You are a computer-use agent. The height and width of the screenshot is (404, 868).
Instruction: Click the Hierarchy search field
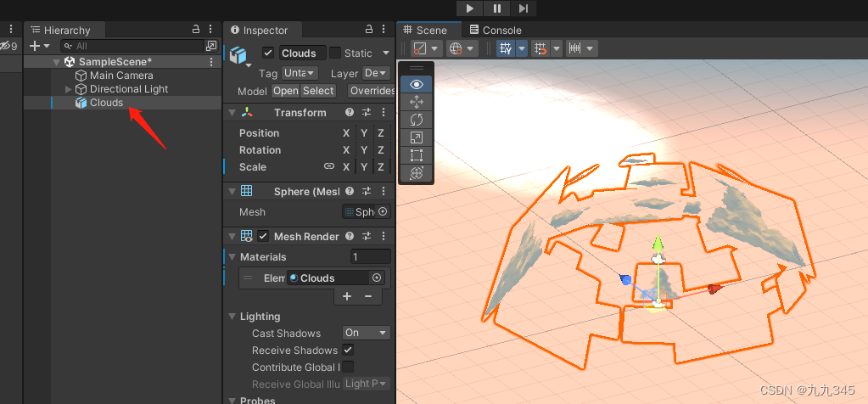(x=132, y=46)
